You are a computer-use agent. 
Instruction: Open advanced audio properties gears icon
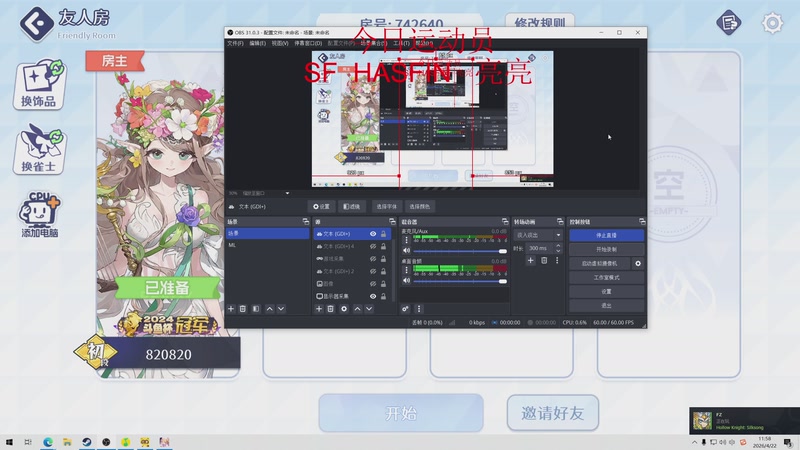(x=405, y=309)
